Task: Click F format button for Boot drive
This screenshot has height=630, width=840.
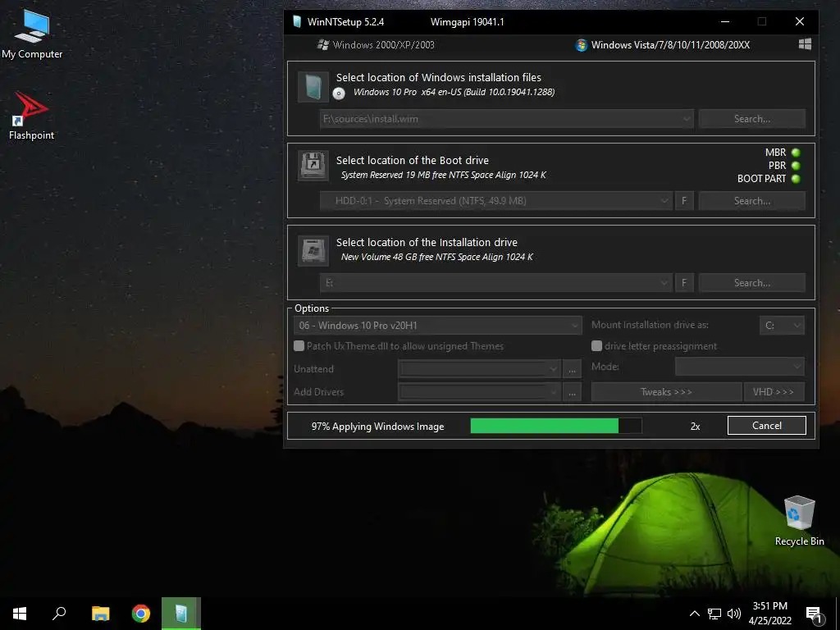Action: coord(684,201)
